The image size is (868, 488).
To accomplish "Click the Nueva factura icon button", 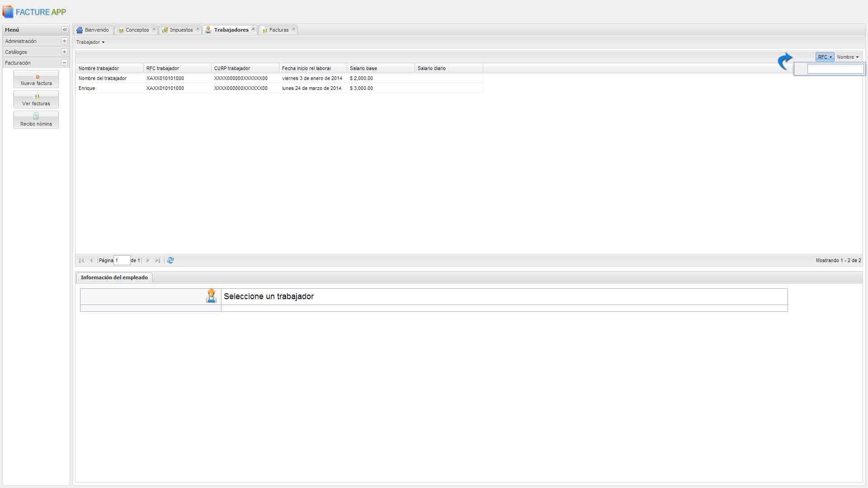I will point(36,80).
